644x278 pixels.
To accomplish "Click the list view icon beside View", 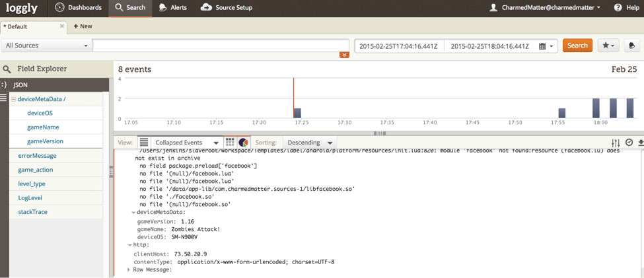I will point(143,143).
